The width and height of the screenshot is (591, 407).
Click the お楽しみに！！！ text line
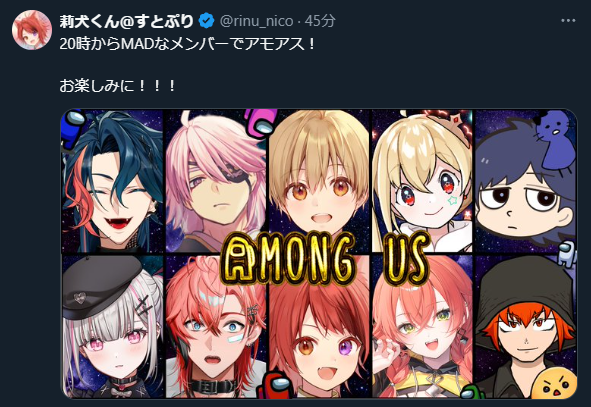117,86
